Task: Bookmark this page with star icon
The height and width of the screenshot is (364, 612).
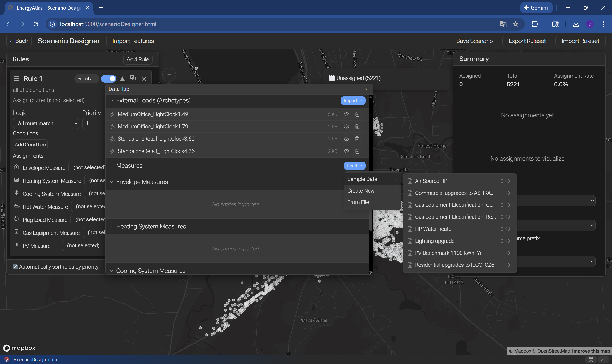Action: (x=516, y=24)
